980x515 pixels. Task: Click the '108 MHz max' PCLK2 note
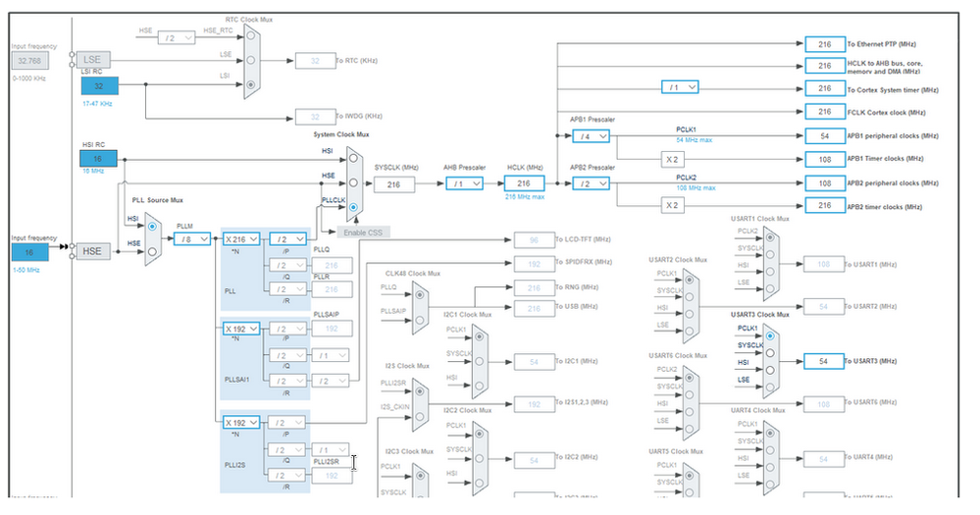(x=696, y=188)
